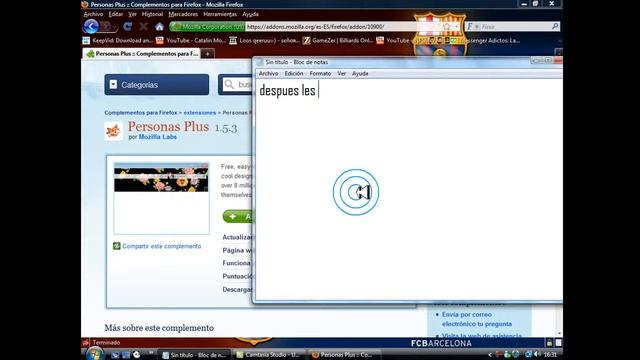Click the Notepad title bar icon
The image size is (640, 360).
[x=260, y=62]
